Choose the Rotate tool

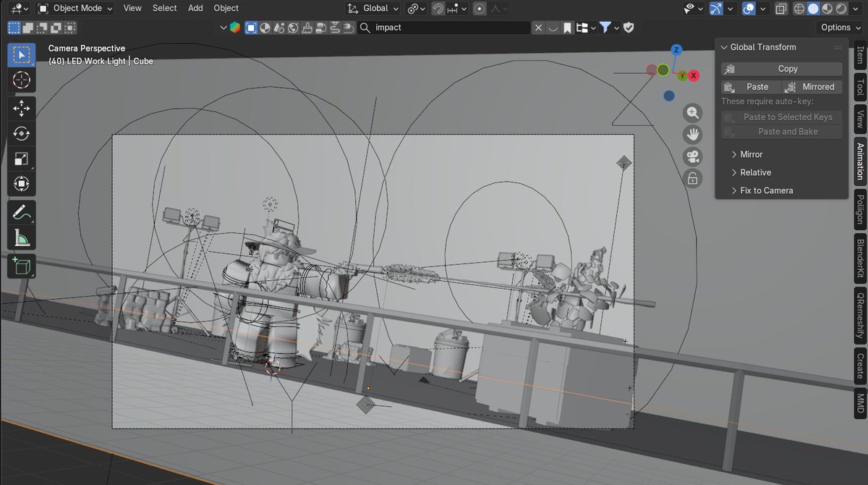tap(21, 133)
